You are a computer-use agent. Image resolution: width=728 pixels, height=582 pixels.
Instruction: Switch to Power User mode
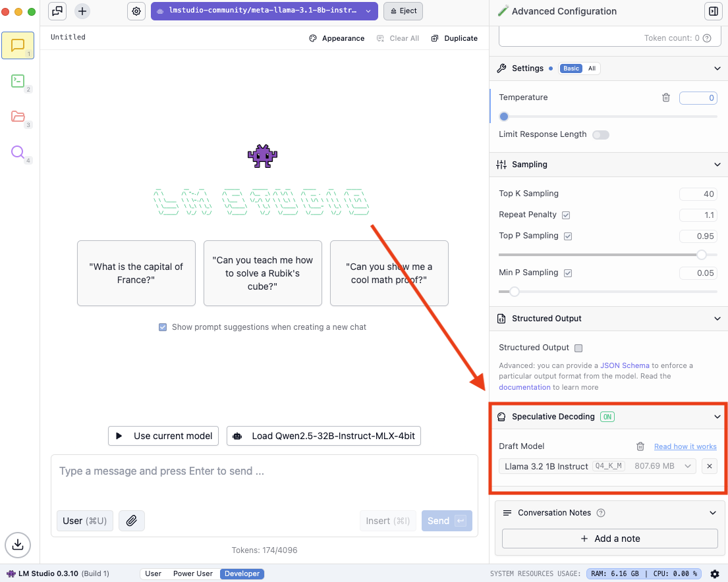pyautogui.click(x=192, y=573)
